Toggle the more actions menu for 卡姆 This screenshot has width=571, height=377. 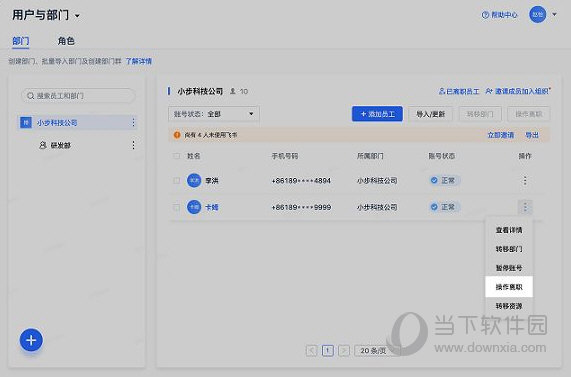[x=525, y=207]
